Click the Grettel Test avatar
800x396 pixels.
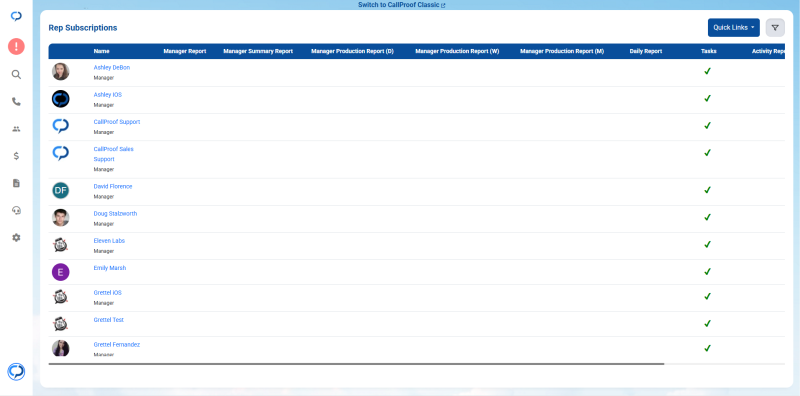61,324
